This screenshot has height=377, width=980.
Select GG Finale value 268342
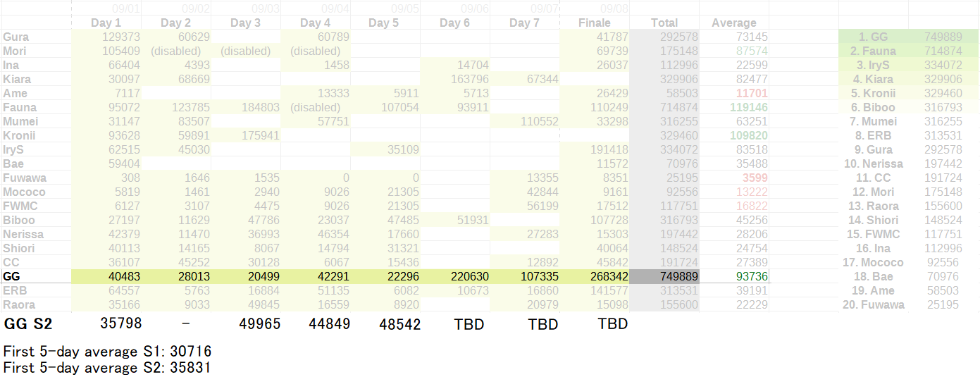tap(595, 276)
